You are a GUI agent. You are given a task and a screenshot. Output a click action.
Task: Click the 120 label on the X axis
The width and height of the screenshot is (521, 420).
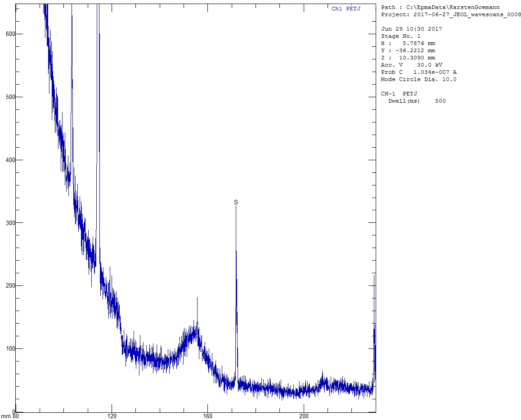(x=112, y=416)
